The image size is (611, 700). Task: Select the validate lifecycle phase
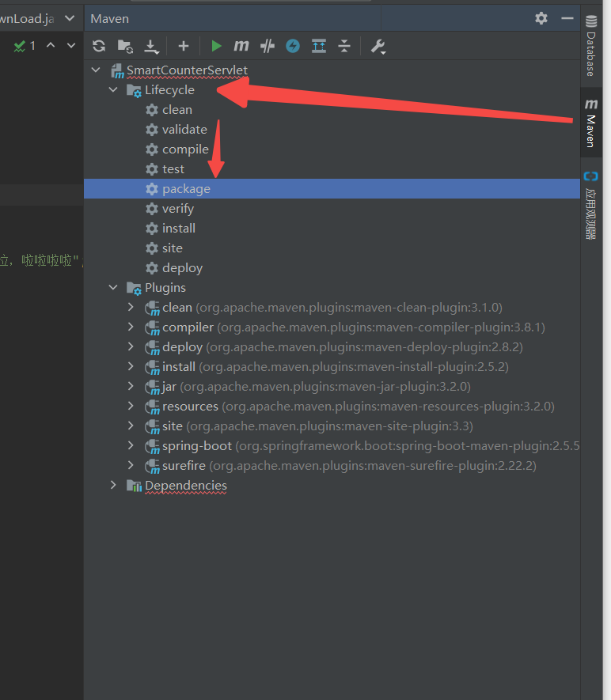coord(332,130)
